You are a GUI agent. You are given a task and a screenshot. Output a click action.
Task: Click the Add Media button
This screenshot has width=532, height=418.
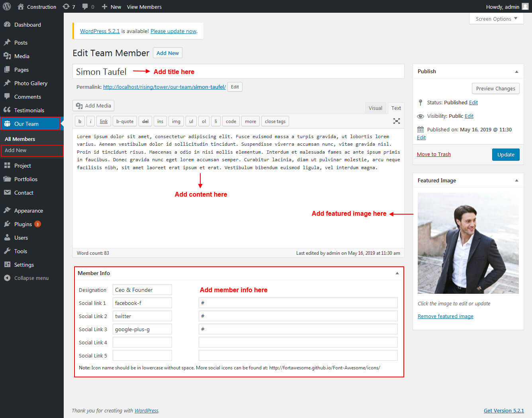tap(94, 105)
